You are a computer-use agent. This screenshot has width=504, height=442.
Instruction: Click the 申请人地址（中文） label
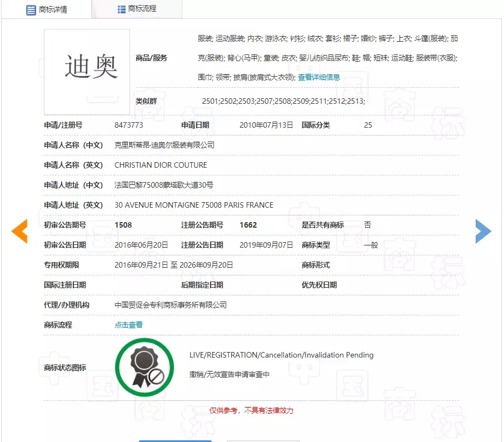(73, 185)
